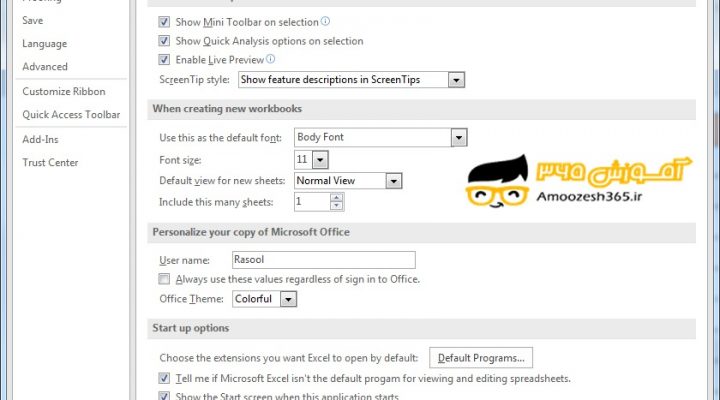720x400 pixels.
Task: Click the User name text field
Action: pyautogui.click(x=324, y=260)
